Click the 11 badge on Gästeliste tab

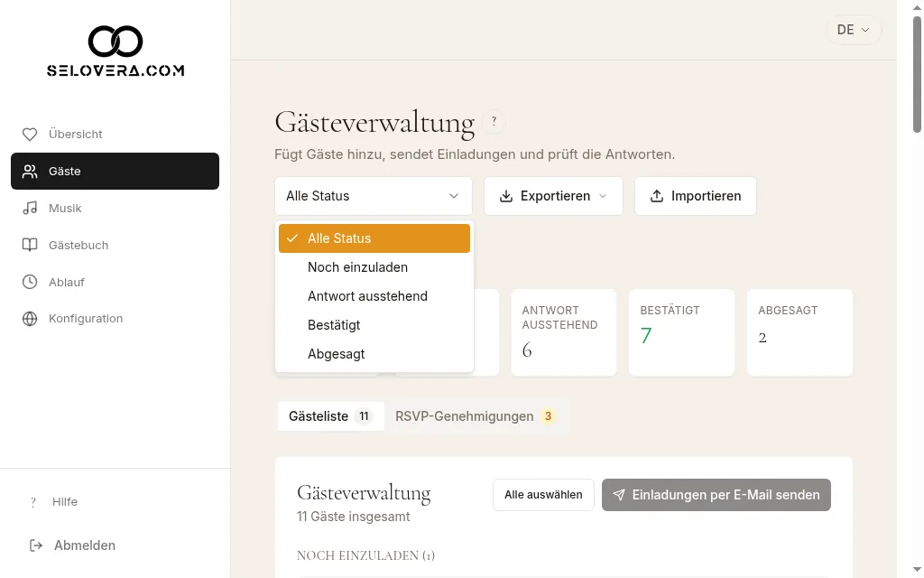[365, 416]
